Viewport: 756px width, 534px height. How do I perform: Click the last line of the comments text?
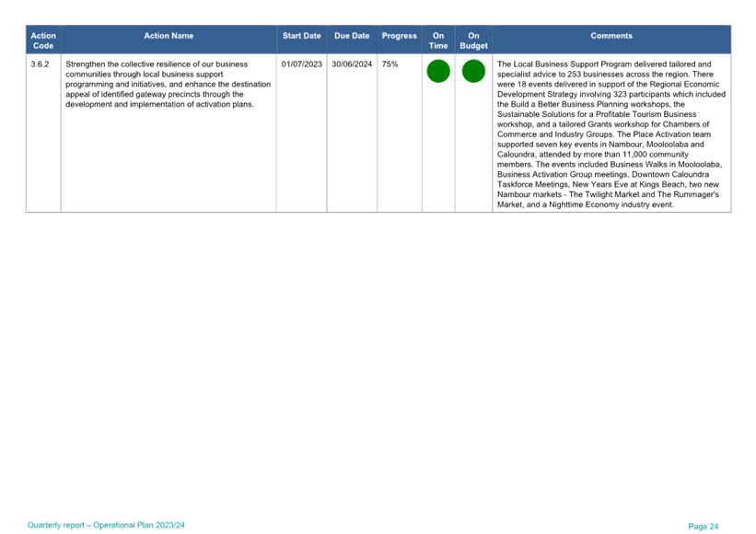tap(585, 204)
